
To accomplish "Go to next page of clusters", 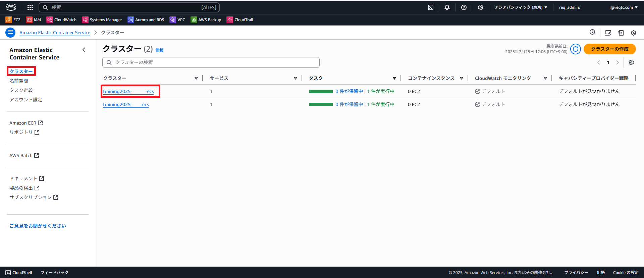I will pos(618,62).
